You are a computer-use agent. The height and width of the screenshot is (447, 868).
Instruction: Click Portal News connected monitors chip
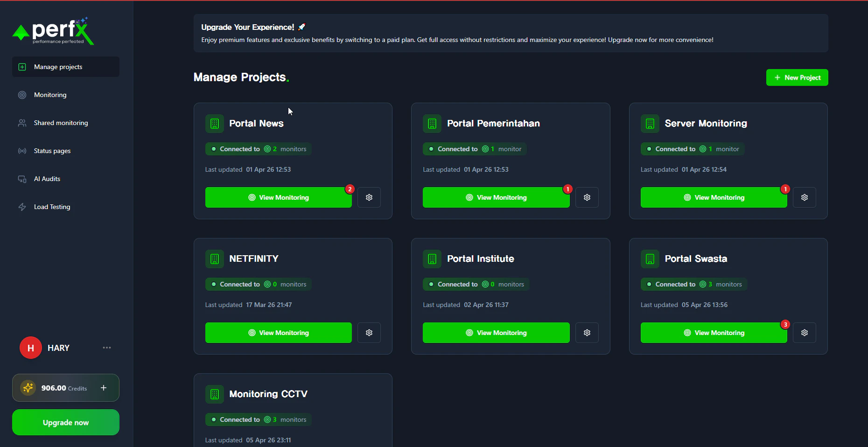(x=259, y=149)
